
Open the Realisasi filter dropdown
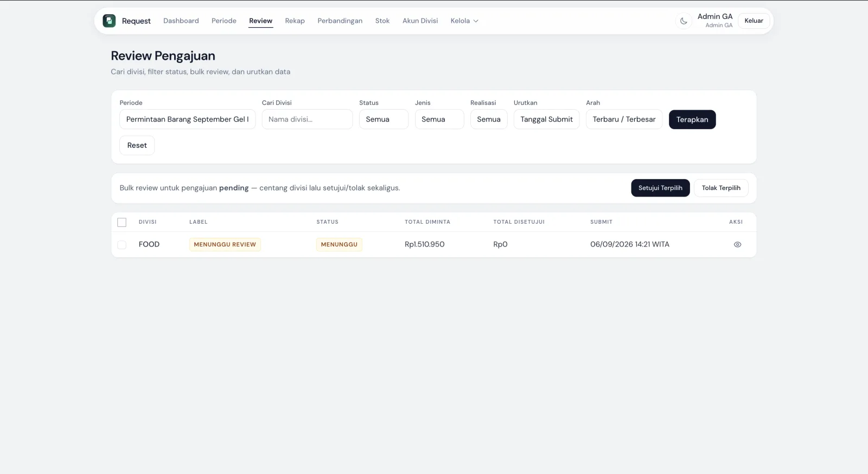click(489, 119)
